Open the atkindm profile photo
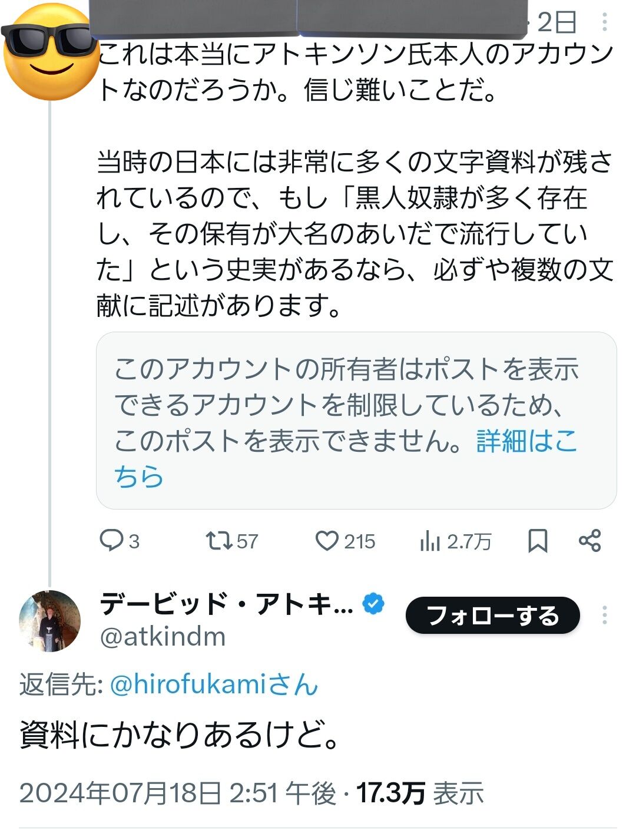 pyautogui.click(x=49, y=621)
